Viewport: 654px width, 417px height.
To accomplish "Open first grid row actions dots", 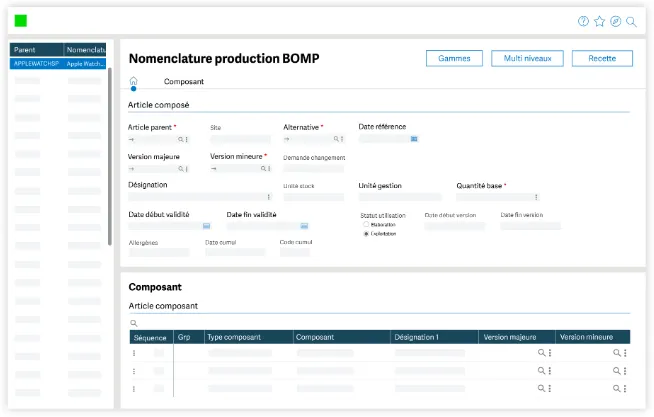I will pos(134,353).
